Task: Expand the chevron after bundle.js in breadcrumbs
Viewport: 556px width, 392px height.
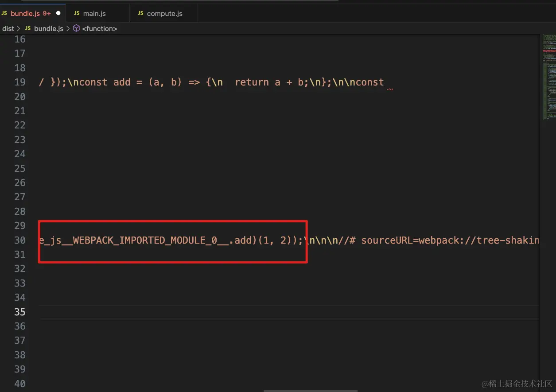Action: [x=68, y=28]
